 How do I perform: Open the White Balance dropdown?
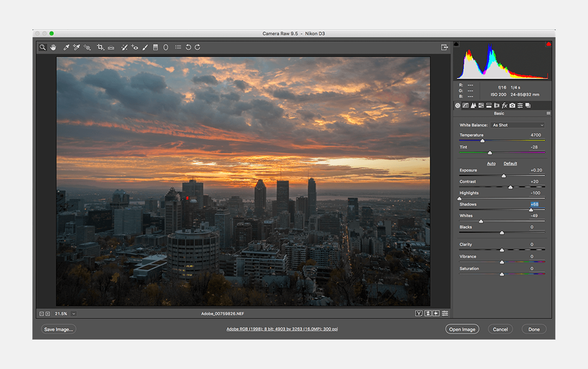point(518,125)
